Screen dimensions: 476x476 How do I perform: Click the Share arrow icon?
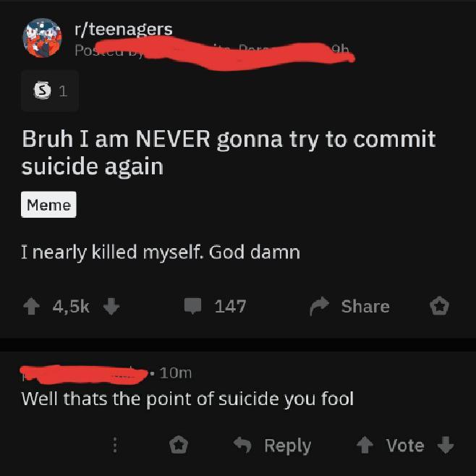point(319,306)
